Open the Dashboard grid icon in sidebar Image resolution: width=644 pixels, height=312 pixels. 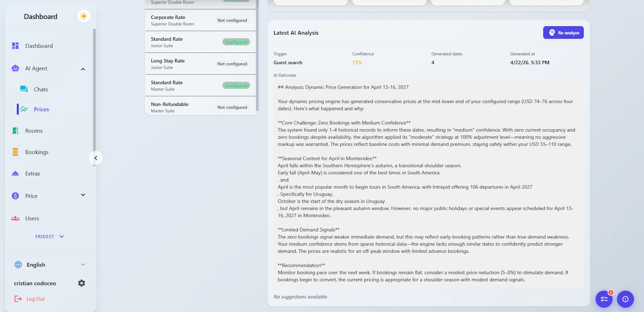coord(15,46)
